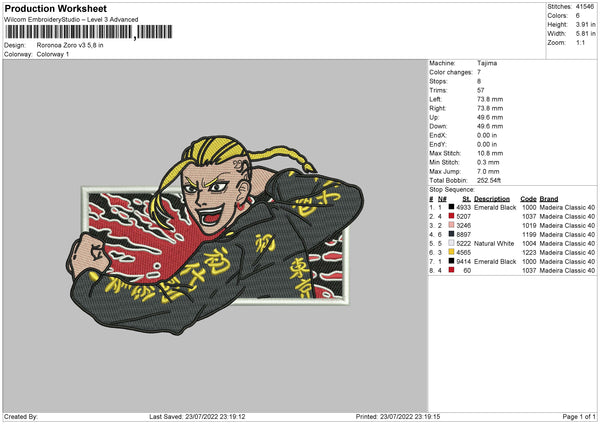Select the Machine value 'Tajima'
600x424 pixels.
(487, 63)
